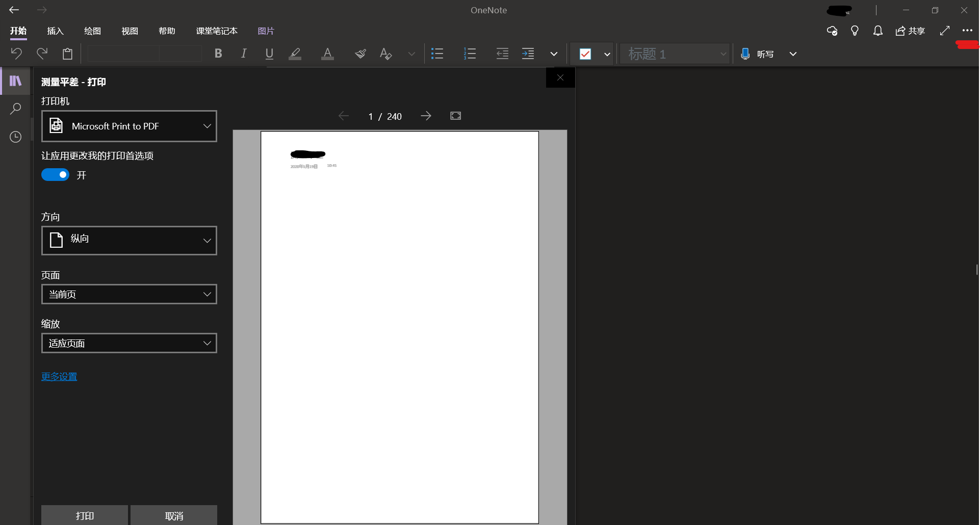Go to next preview page

[x=426, y=116]
